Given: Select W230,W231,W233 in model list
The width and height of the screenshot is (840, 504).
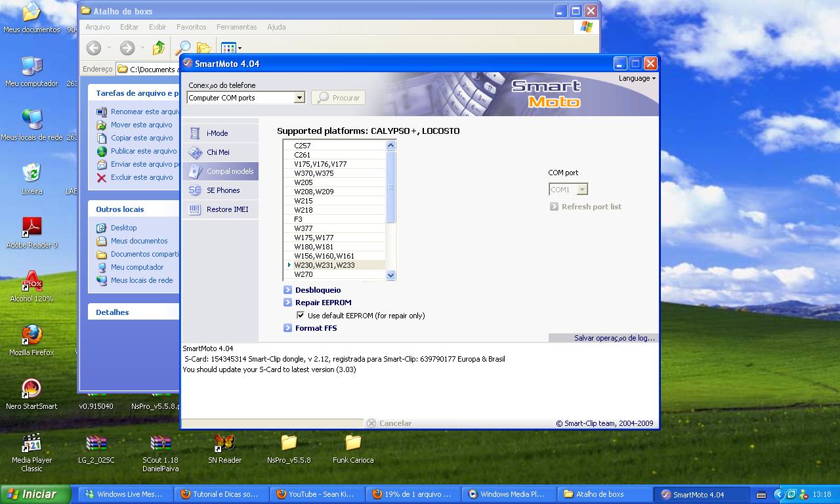Looking at the screenshot, I should point(335,265).
